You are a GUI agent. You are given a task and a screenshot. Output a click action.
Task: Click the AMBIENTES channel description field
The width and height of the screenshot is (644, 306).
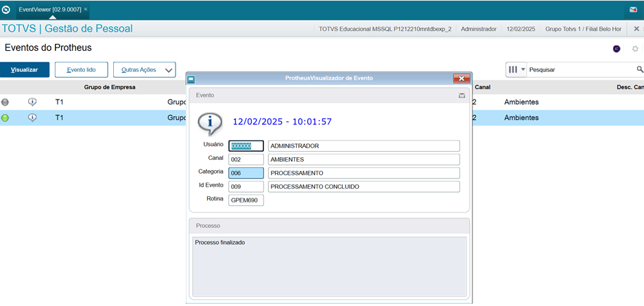click(x=364, y=159)
